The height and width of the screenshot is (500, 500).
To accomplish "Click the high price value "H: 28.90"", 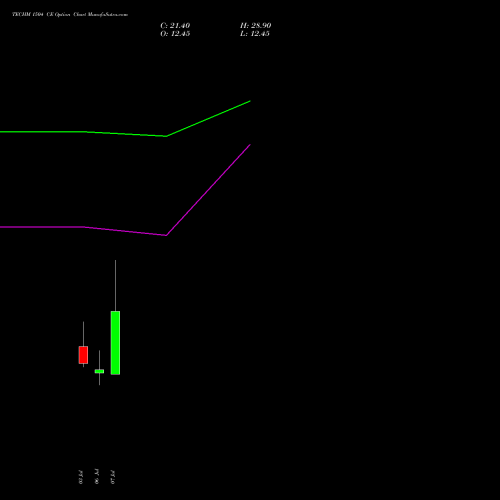I will click(x=255, y=26).
